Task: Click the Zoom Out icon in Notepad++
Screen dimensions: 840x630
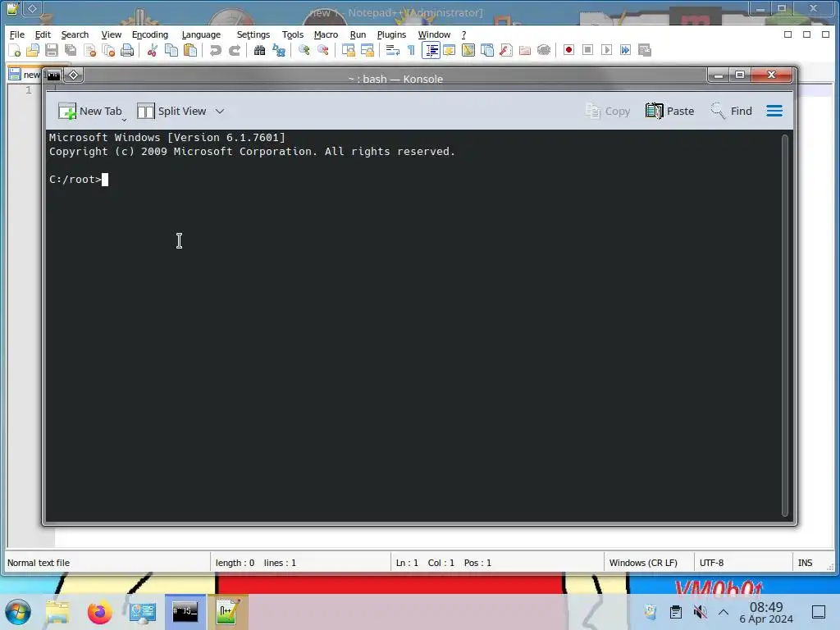Action: pos(323,50)
